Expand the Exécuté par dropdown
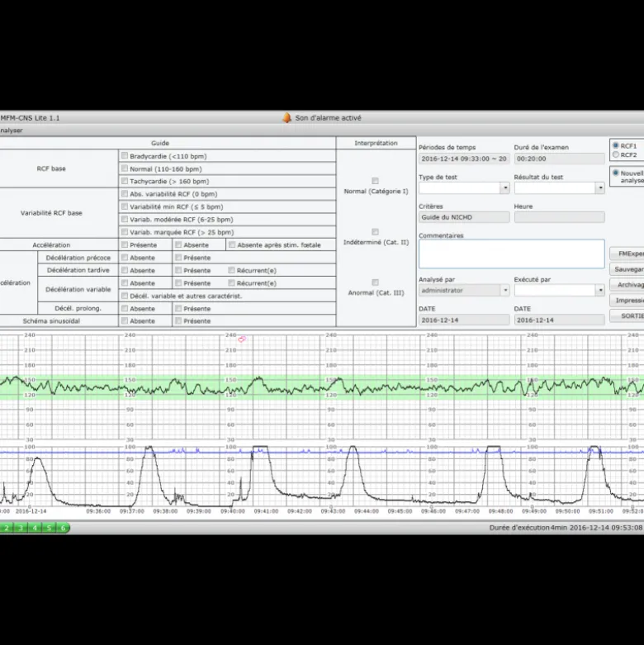Viewport: 644px width, 645px height. coord(600,290)
